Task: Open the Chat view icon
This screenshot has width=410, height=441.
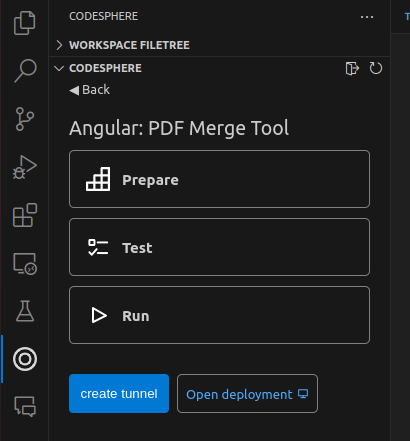Action: tap(25, 406)
